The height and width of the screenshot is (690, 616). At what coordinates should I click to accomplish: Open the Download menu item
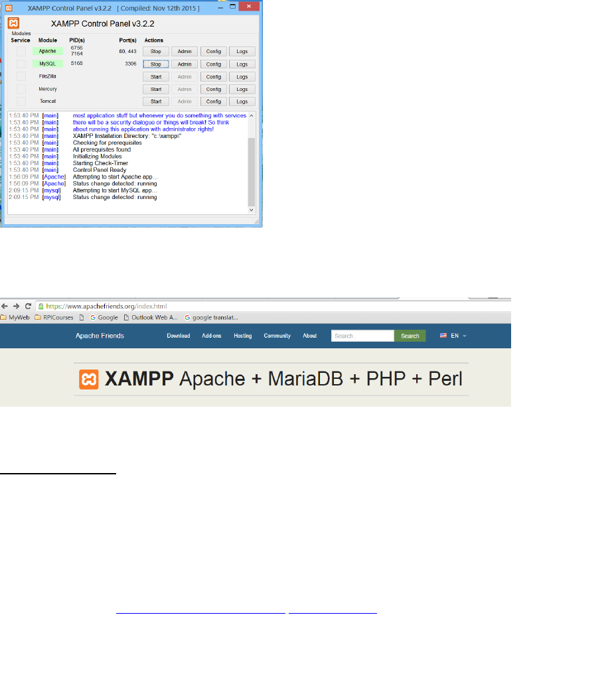[x=179, y=336]
